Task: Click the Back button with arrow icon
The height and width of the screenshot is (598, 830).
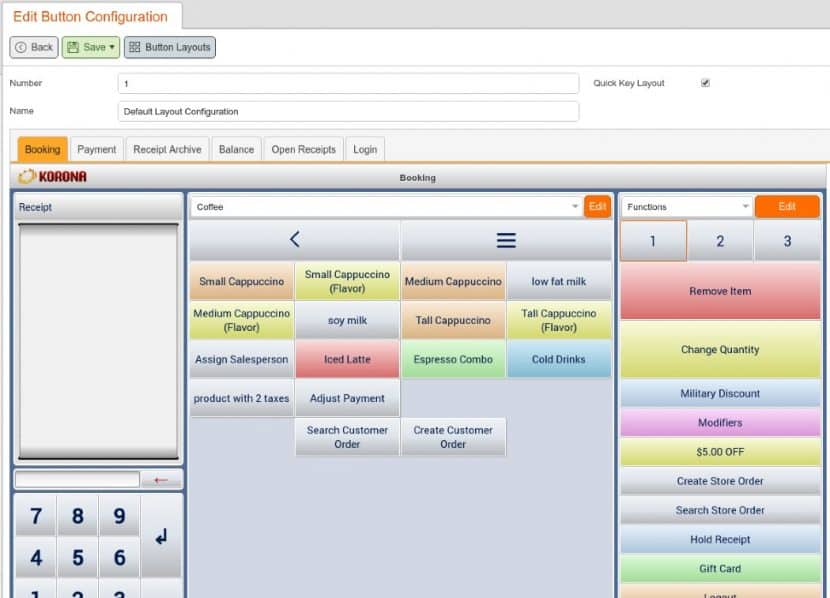Action: point(34,47)
